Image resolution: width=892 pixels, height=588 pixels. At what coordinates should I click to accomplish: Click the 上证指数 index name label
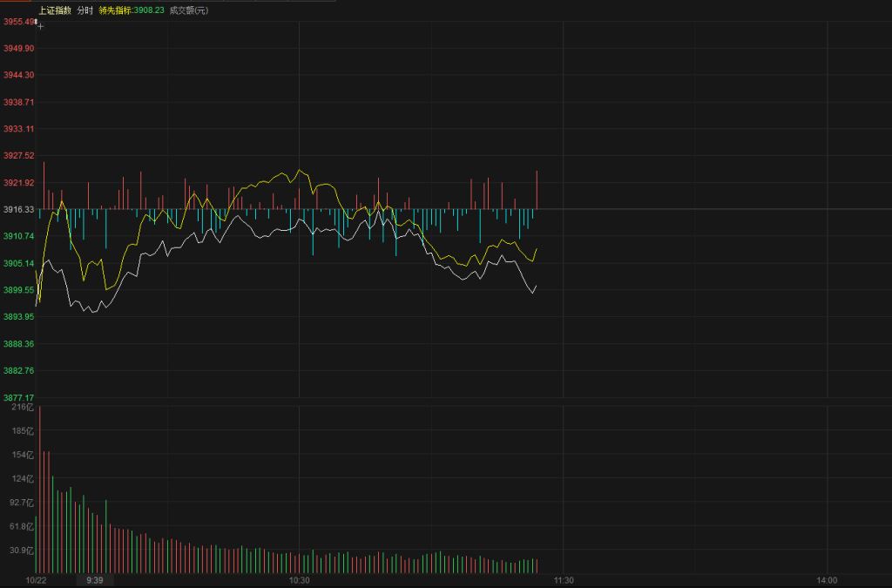55,10
